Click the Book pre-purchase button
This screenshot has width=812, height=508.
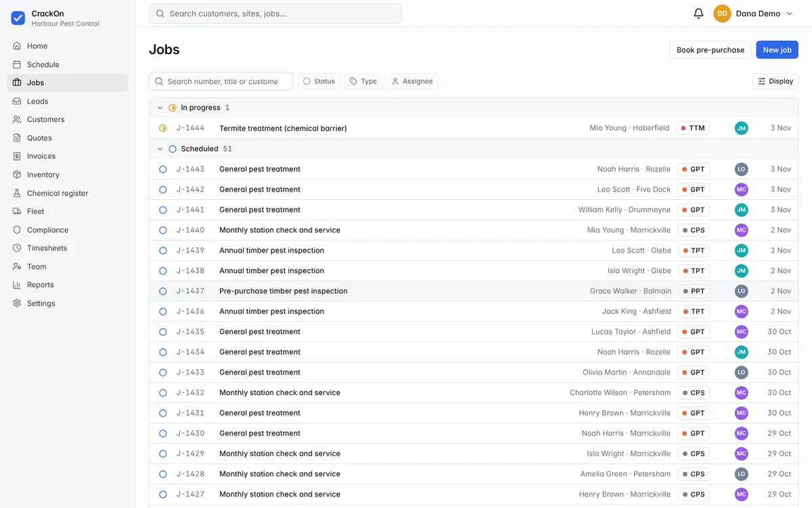pyautogui.click(x=710, y=49)
